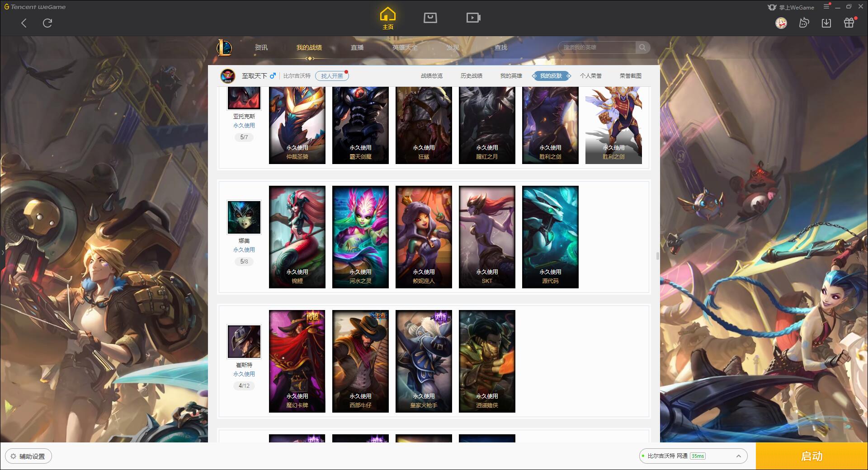Open the 资讯 navigation tab

(261, 47)
